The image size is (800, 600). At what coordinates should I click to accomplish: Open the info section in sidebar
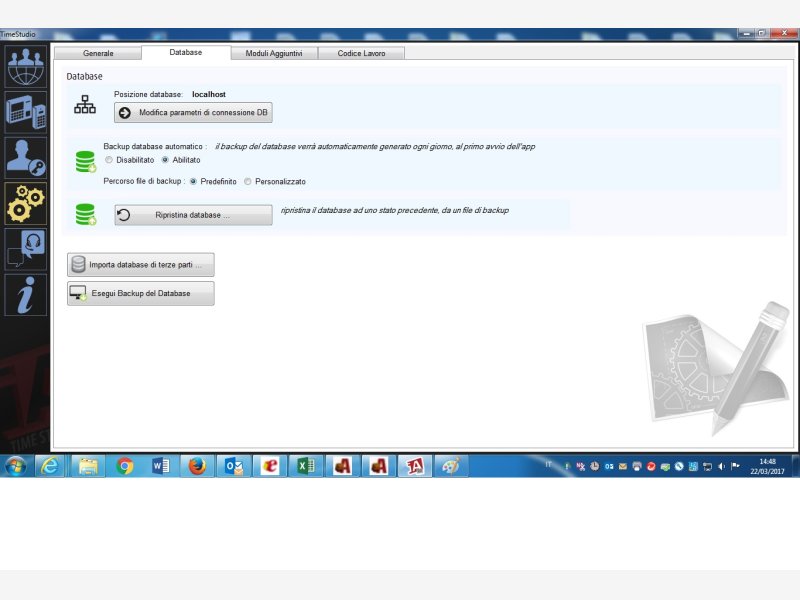point(25,294)
